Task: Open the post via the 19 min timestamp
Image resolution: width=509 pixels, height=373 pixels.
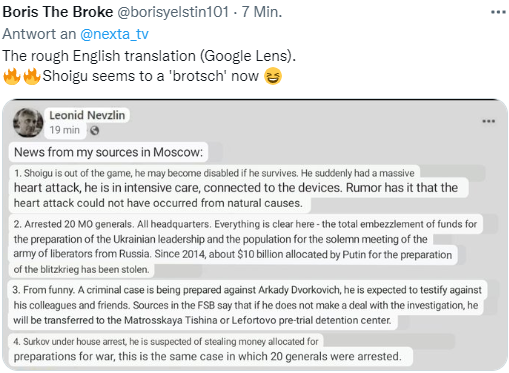Action: click(65, 130)
